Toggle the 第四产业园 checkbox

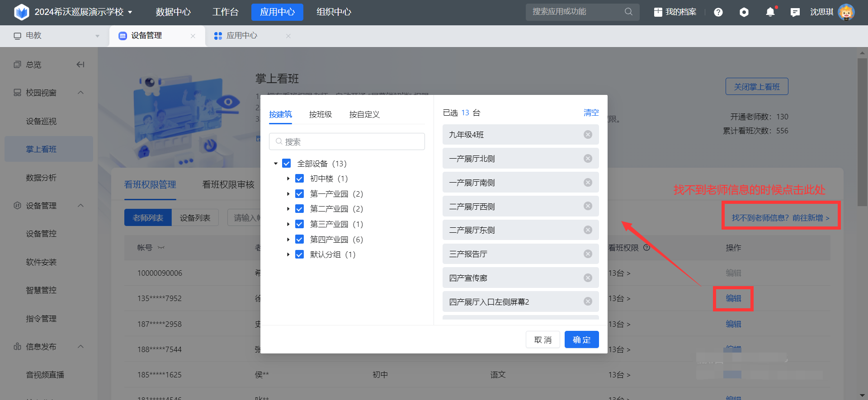(299, 240)
